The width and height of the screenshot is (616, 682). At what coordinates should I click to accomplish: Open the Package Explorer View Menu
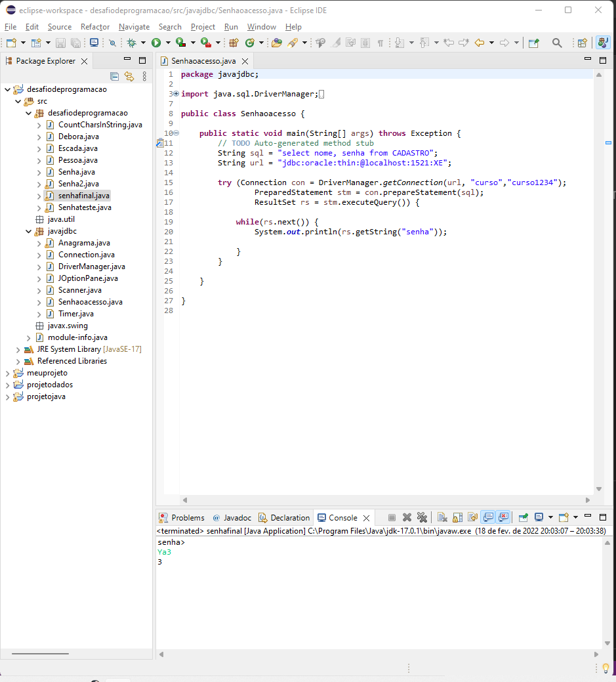pos(144,77)
